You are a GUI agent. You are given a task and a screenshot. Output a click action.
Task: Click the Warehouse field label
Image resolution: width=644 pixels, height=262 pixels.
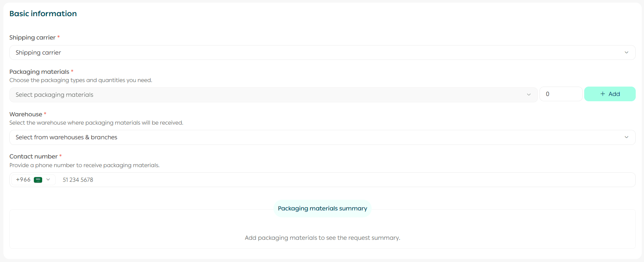pos(26,114)
